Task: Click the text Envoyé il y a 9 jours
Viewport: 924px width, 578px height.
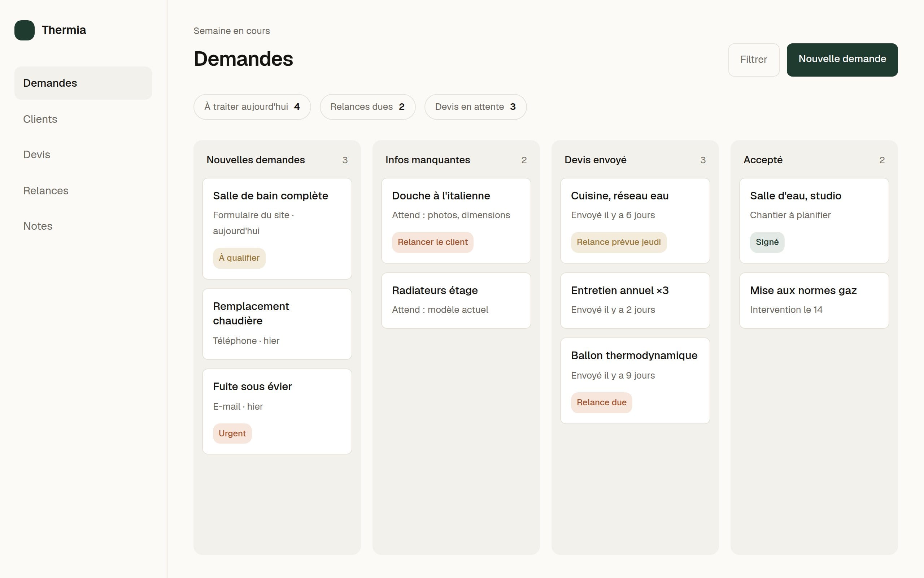Action: [x=613, y=376]
